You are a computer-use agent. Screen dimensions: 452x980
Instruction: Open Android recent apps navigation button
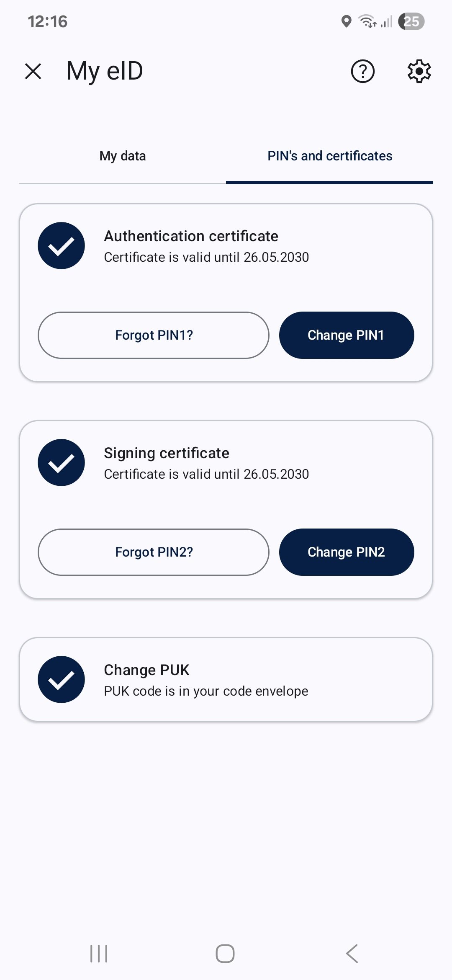[99, 954]
